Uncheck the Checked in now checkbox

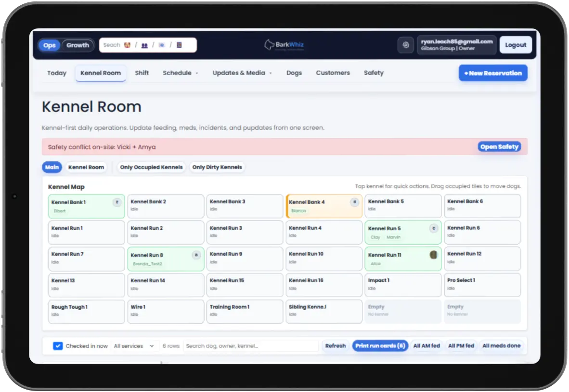coord(58,346)
